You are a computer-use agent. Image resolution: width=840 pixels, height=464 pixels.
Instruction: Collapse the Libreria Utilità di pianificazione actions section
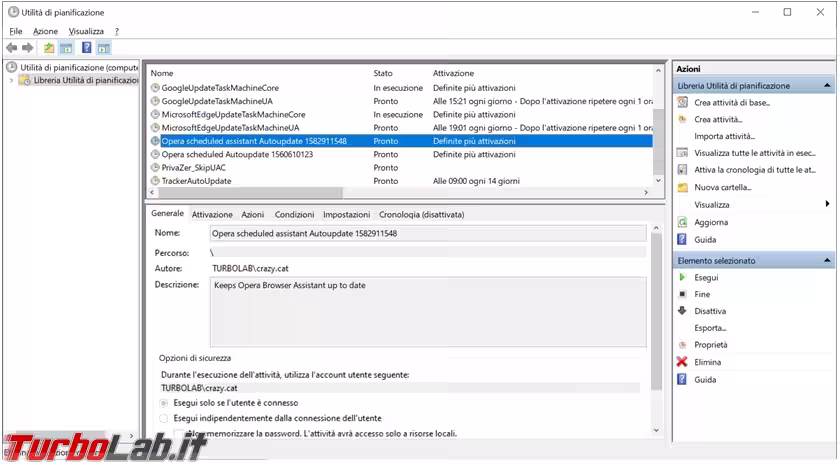coord(827,85)
